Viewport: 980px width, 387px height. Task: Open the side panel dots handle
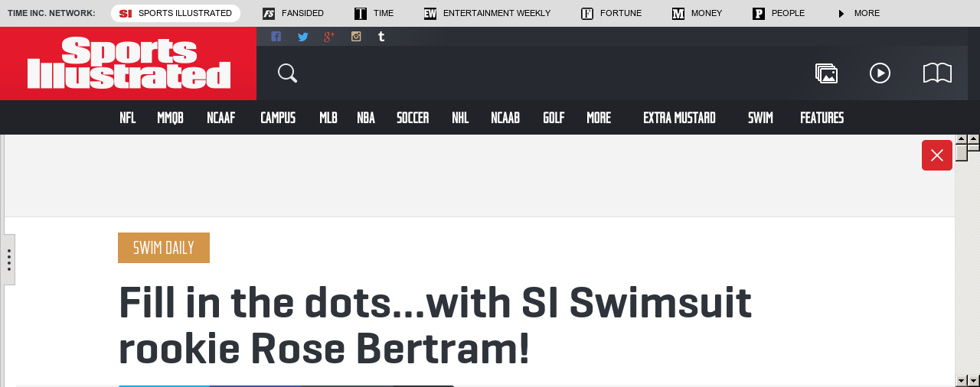(x=8, y=260)
